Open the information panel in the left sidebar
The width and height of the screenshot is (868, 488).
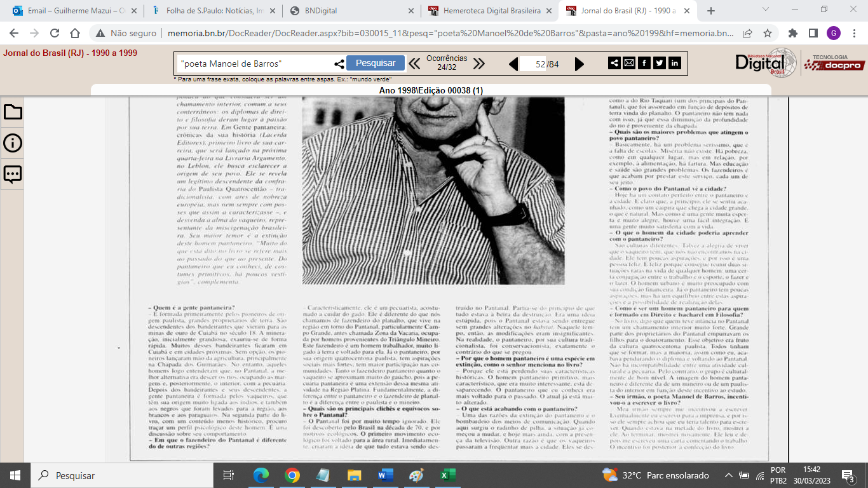[x=13, y=143]
